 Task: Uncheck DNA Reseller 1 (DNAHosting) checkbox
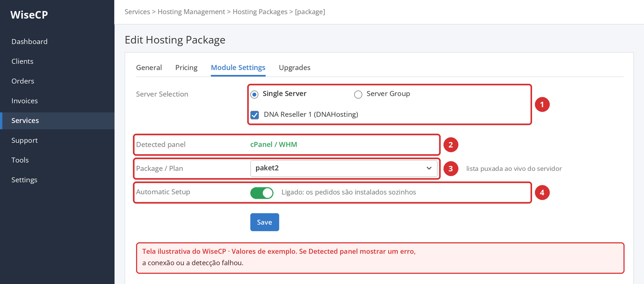255,115
